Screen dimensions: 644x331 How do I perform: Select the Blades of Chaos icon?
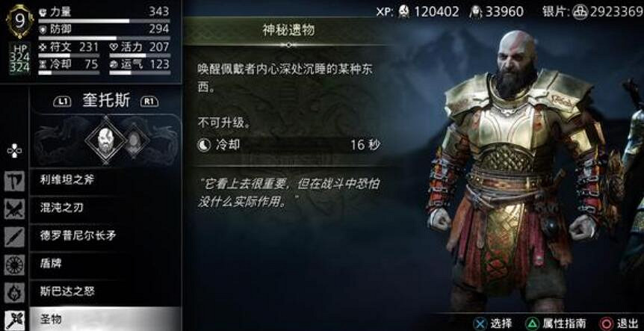(x=15, y=209)
